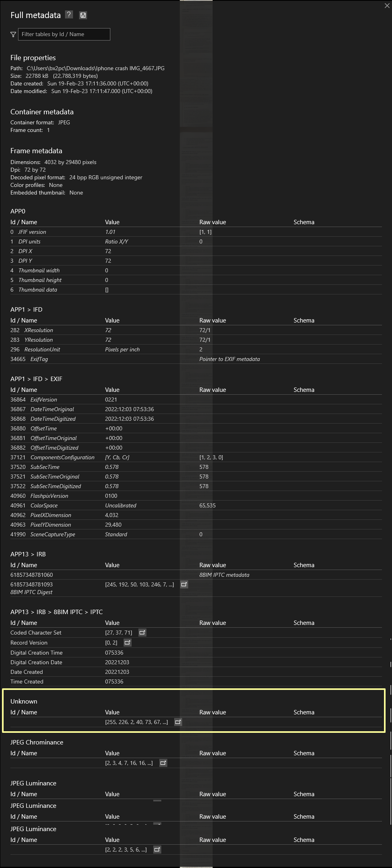Click the Filter tables by Id / Name box
Screen dimensions: 392x868
[x=64, y=34]
